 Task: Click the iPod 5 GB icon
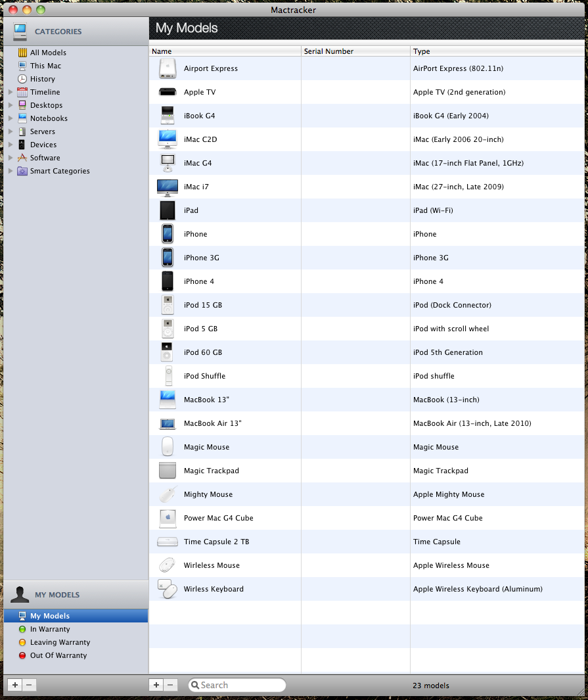[x=168, y=329]
